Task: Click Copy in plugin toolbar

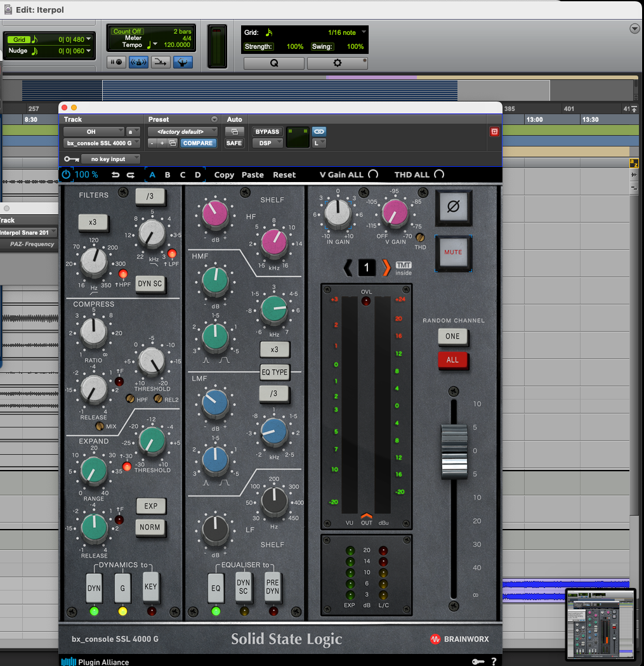Action: tap(225, 174)
